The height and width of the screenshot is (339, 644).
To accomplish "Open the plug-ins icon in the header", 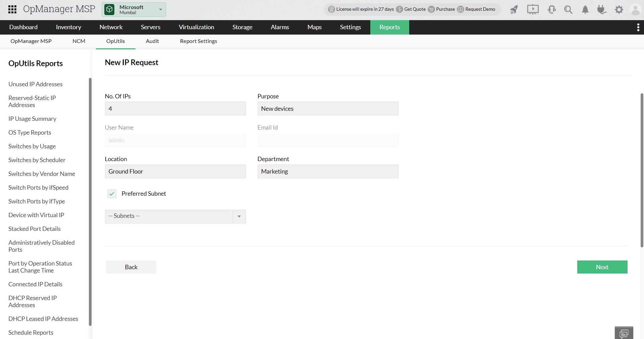I will coord(602,9).
